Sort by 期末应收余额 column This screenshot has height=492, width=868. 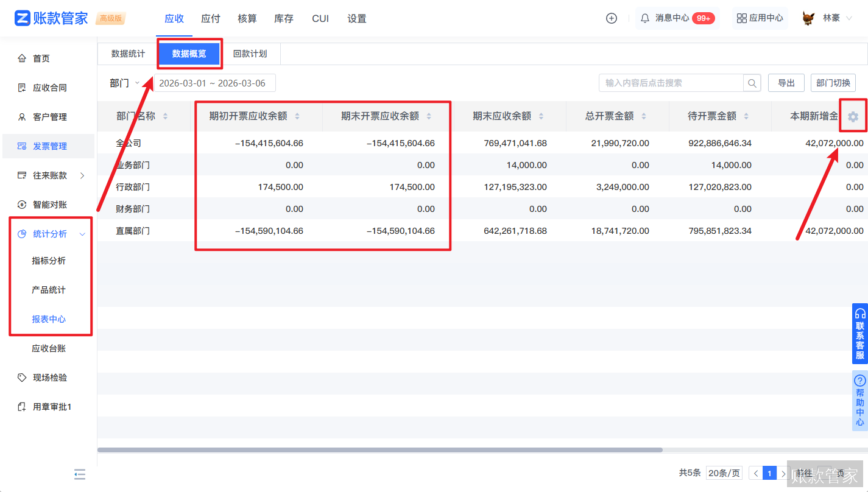pos(542,116)
